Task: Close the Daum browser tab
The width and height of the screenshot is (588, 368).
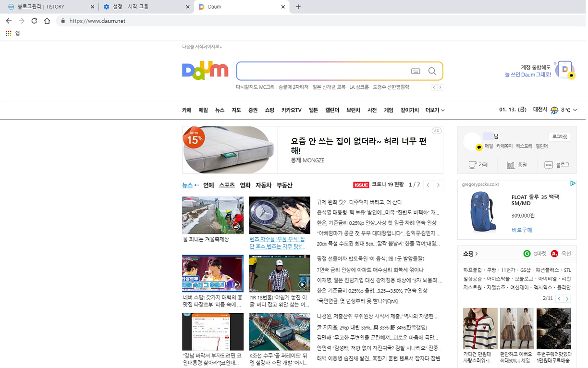Action: tap(283, 7)
